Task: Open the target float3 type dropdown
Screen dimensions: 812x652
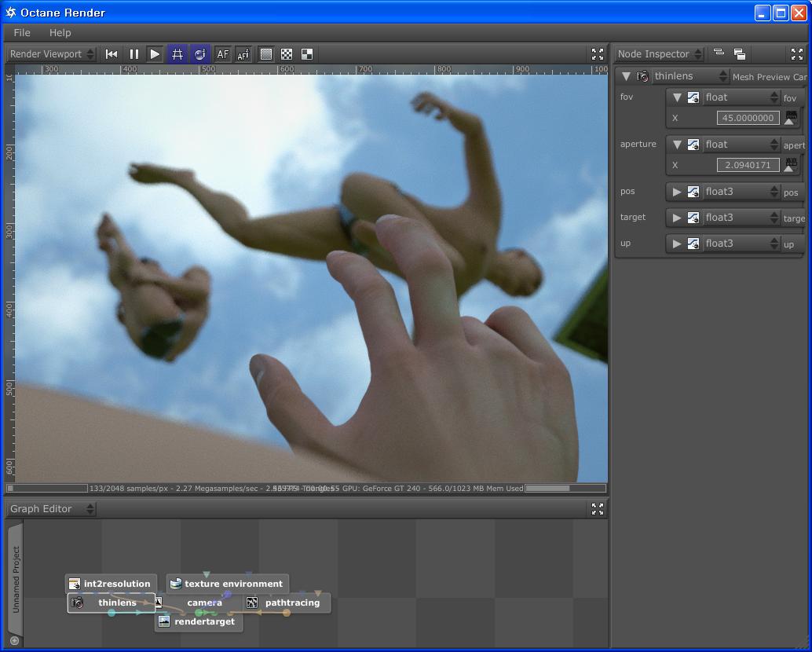Action: pos(741,218)
